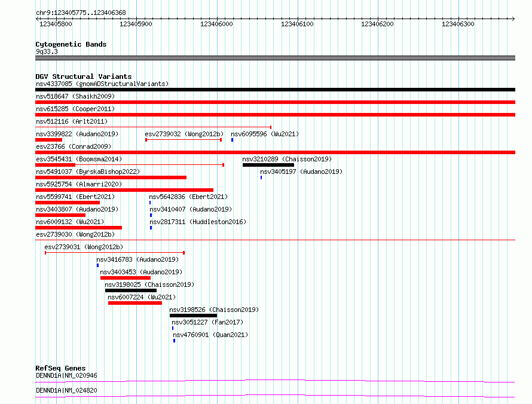Open the esv2739032 (Wong2012b) variant label
This screenshot has width=532, height=404.
tap(184, 134)
